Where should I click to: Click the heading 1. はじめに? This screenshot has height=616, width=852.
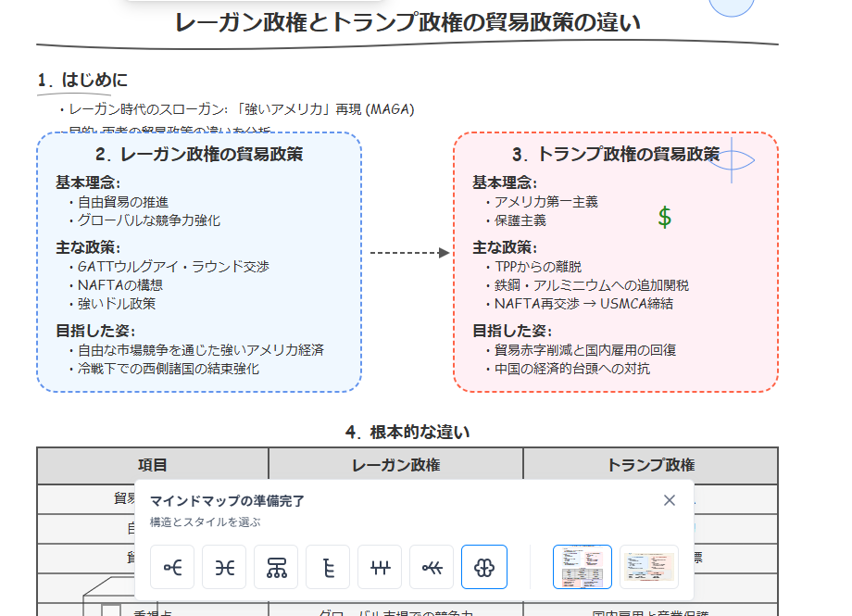(x=82, y=80)
